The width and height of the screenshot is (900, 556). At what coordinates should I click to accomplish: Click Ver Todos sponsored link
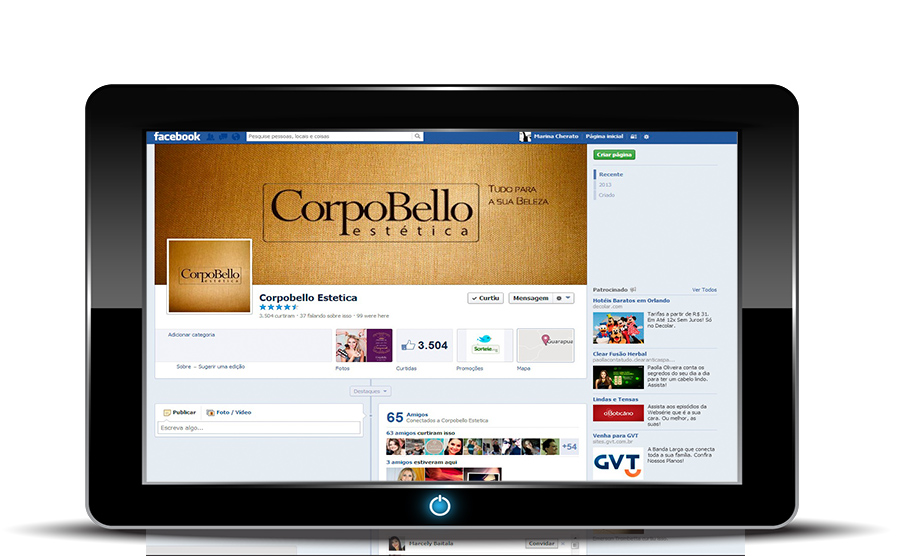704,290
